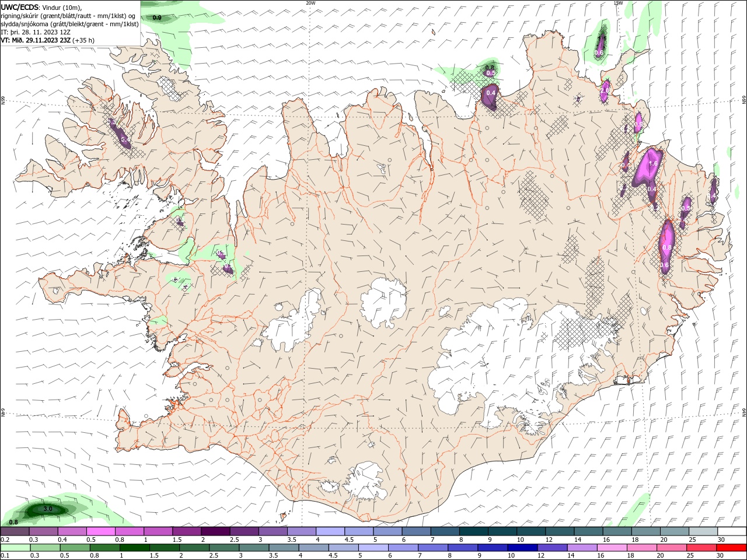Click the '0.5' snow value near the east coast
The image size is (747, 560).
coord(686,208)
